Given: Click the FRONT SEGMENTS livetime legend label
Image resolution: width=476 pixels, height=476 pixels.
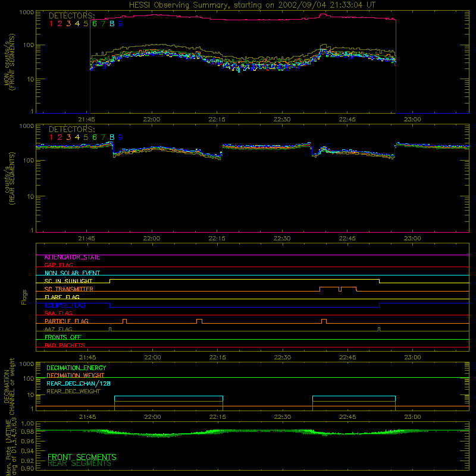Looking at the screenshot, I should click(82, 456).
